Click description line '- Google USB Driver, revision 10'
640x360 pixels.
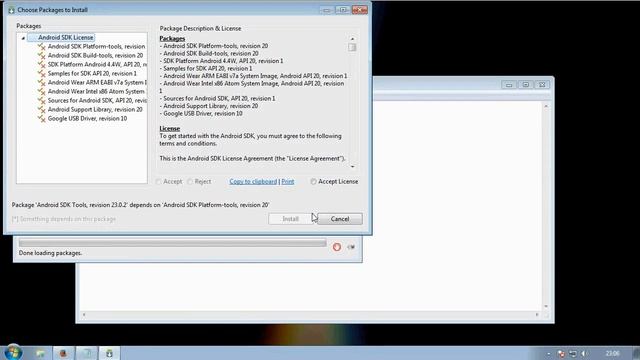point(201,113)
